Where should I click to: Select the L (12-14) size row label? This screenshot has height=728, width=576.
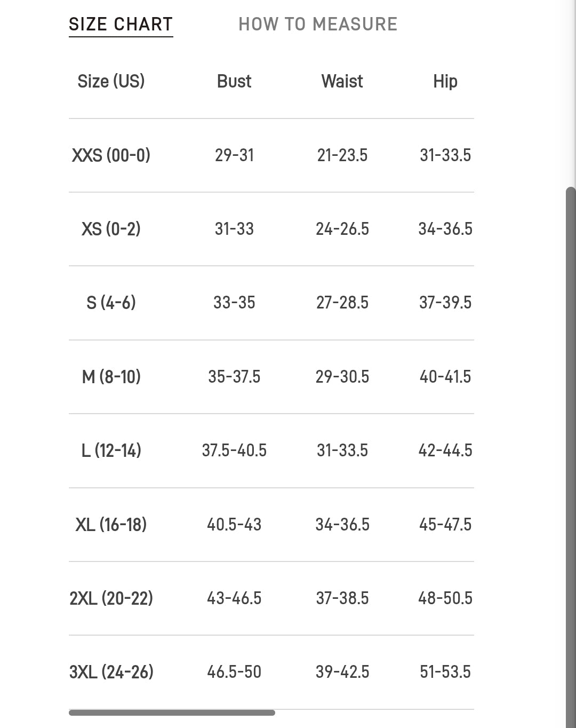111,450
